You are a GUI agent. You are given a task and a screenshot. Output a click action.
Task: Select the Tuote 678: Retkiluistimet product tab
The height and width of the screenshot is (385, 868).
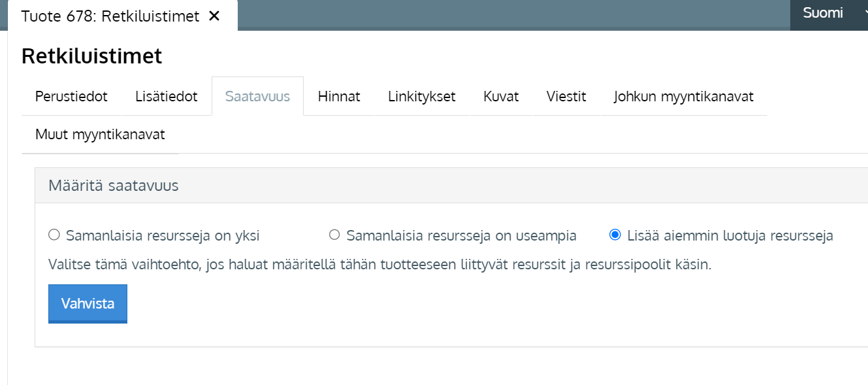(110, 16)
